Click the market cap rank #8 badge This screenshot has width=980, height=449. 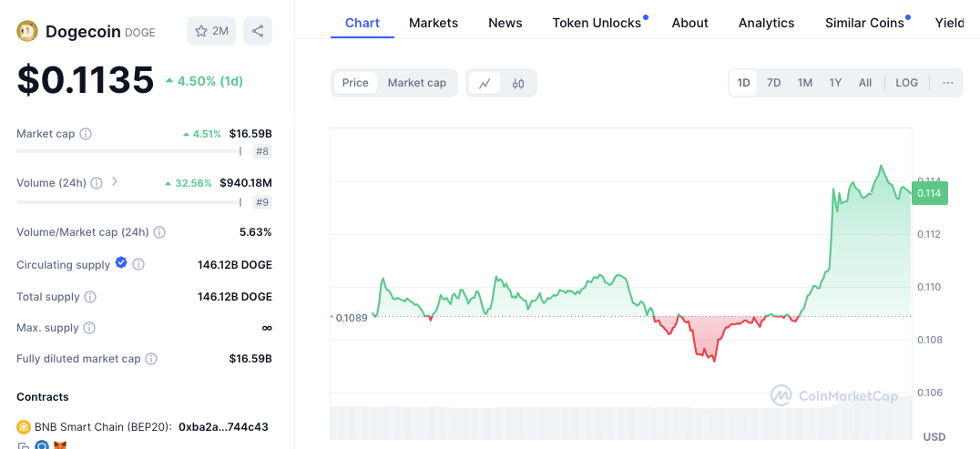262,151
